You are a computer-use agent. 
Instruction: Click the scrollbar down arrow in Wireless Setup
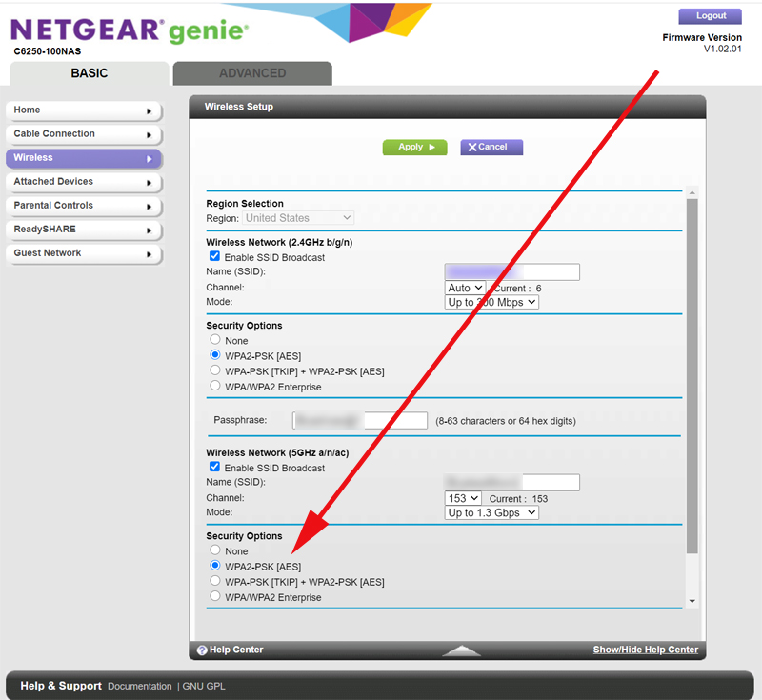tap(692, 602)
